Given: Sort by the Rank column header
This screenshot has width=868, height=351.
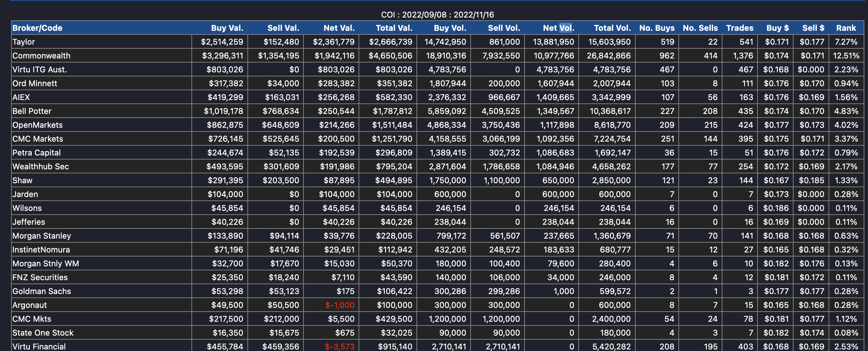Looking at the screenshot, I should pyautogui.click(x=846, y=28).
